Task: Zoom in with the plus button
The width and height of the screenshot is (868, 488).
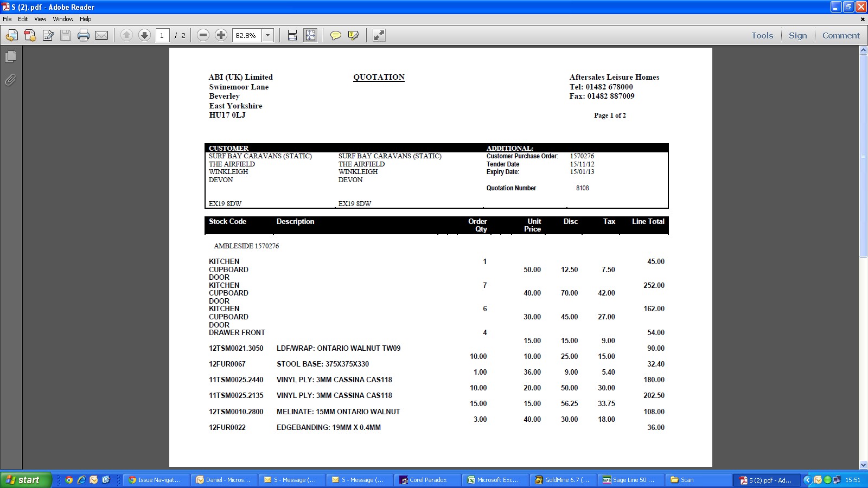Action: pyautogui.click(x=221, y=36)
